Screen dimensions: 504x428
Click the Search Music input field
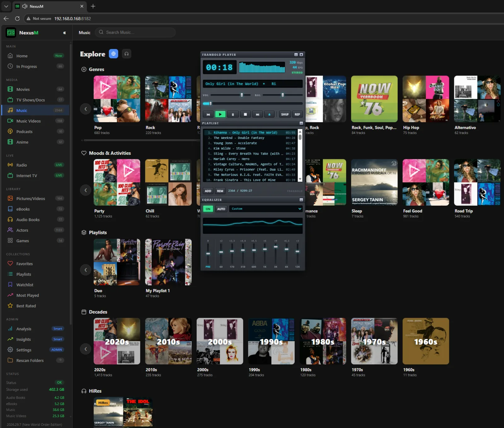click(135, 32)
